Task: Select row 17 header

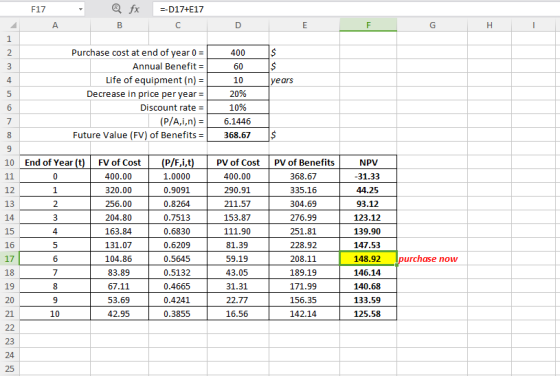Action: tap(9, 259)
